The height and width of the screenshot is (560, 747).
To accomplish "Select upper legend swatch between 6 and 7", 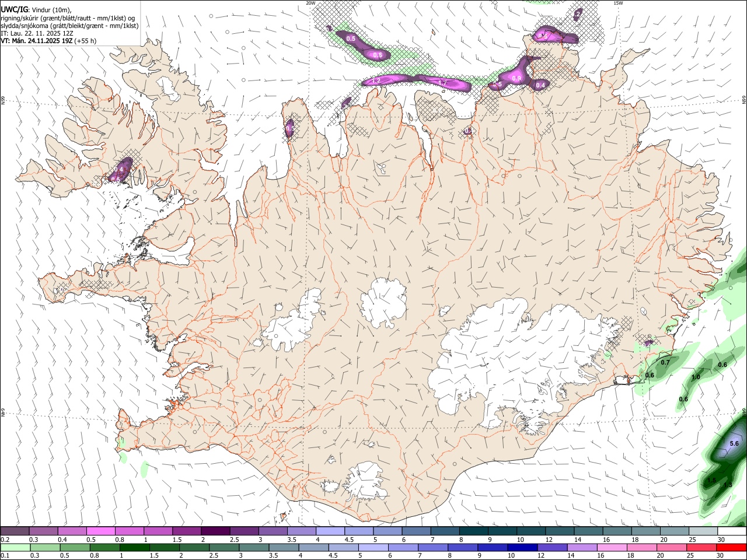I will pos(416,531).
